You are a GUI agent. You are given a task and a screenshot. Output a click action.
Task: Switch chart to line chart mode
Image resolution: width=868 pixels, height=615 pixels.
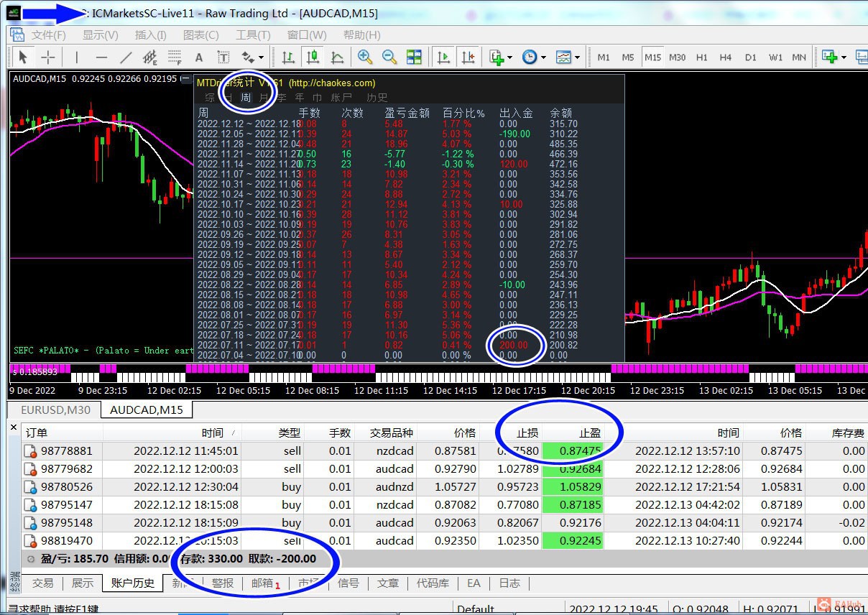point(337,57)
